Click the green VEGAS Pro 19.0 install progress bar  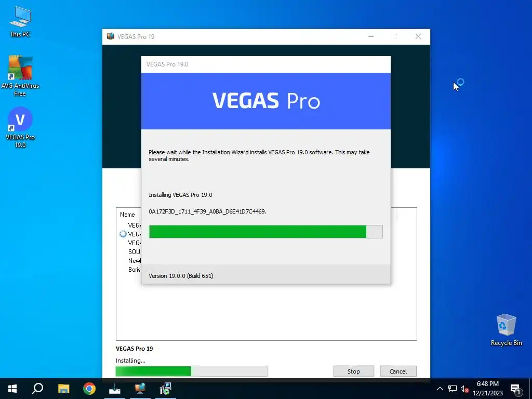[x=265, y=232]
